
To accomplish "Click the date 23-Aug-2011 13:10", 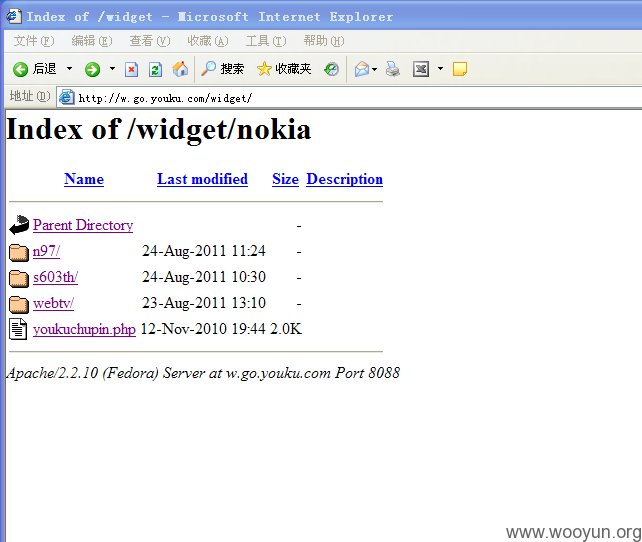I will pos(204,303).
